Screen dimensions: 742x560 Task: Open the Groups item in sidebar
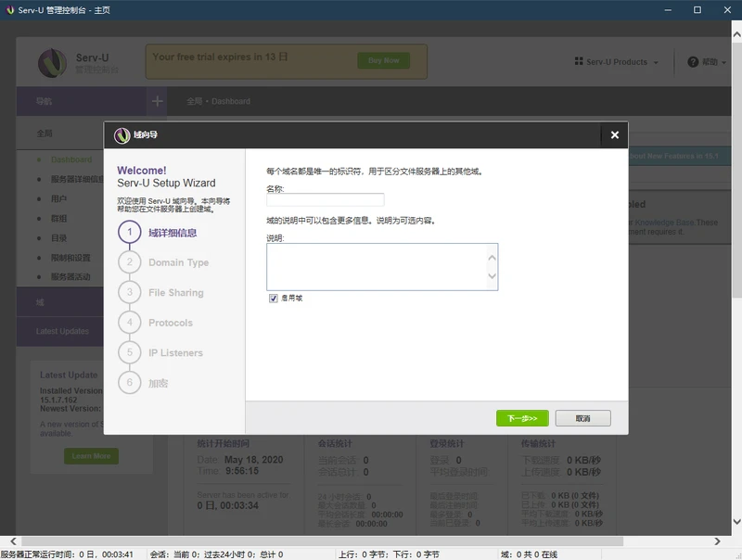[x=58, y=219]
